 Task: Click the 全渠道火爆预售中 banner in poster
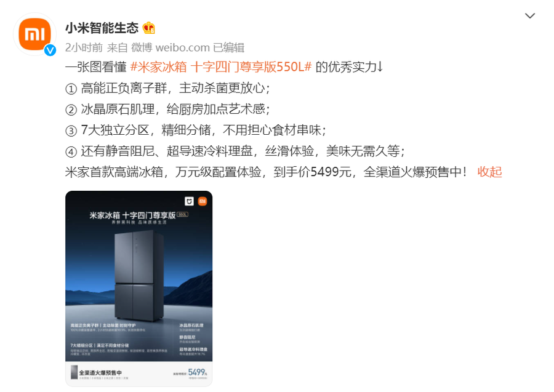coord(100,372)
